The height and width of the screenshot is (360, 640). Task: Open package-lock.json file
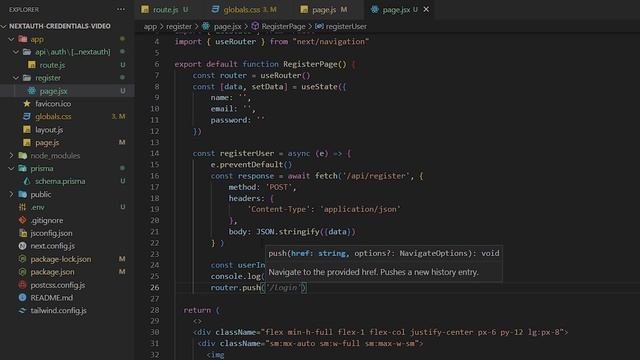click(x=61, y=259)
